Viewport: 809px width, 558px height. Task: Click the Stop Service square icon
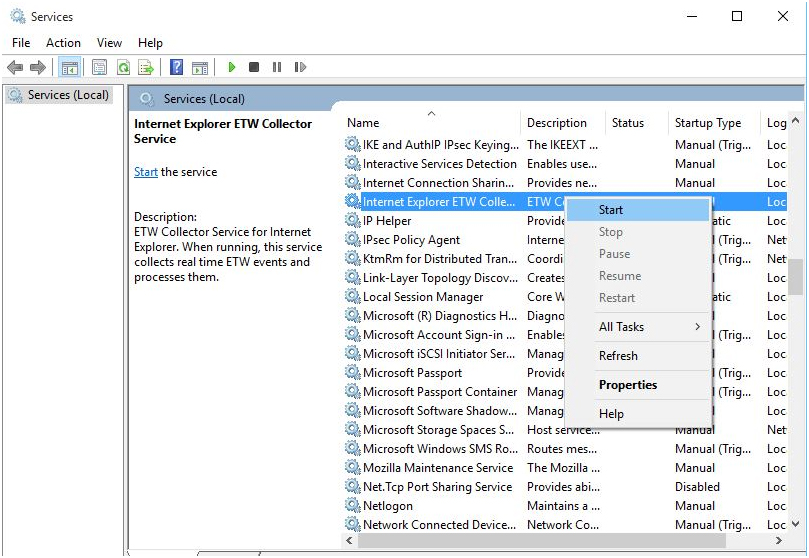(x=254, y=67)
